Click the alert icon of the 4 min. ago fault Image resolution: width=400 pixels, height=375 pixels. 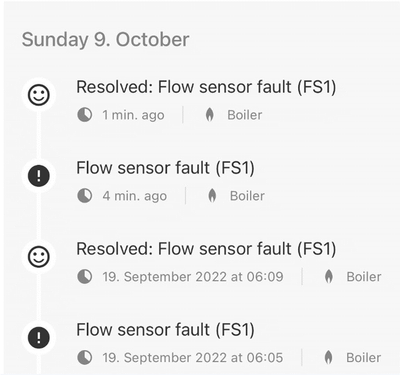pos(39,176)
